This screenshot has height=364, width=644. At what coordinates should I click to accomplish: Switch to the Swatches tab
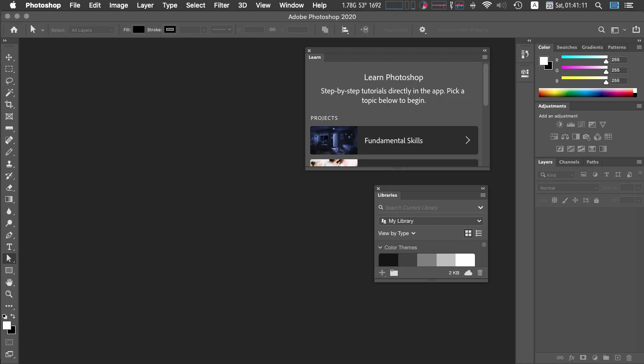click(566, 47)
